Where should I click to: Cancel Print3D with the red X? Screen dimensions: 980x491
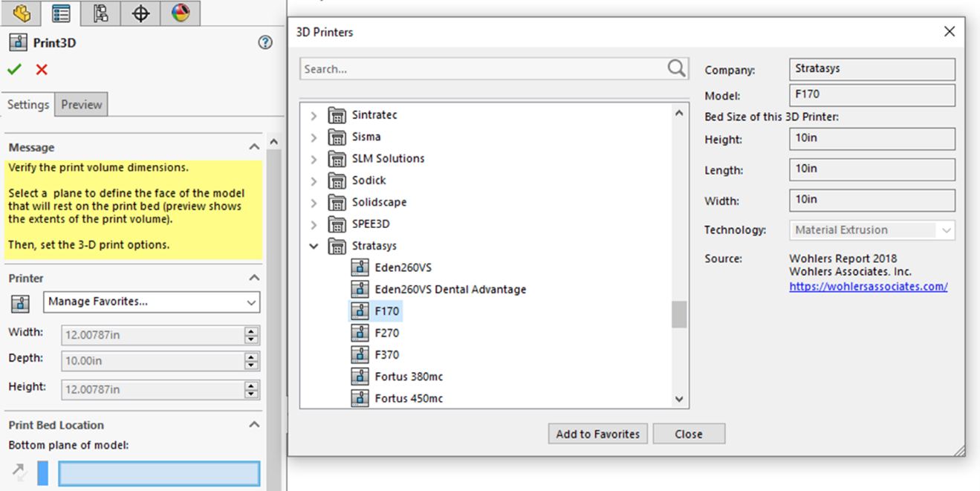pos(42,69)
